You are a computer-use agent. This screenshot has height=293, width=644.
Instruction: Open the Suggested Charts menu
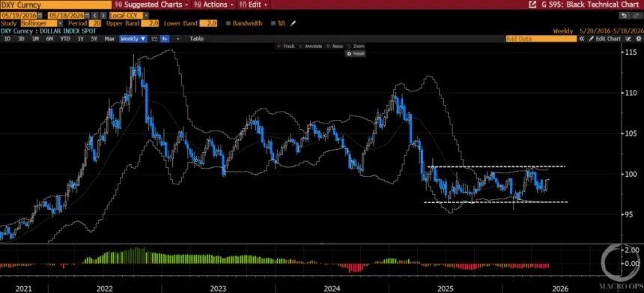coord(151,4)
